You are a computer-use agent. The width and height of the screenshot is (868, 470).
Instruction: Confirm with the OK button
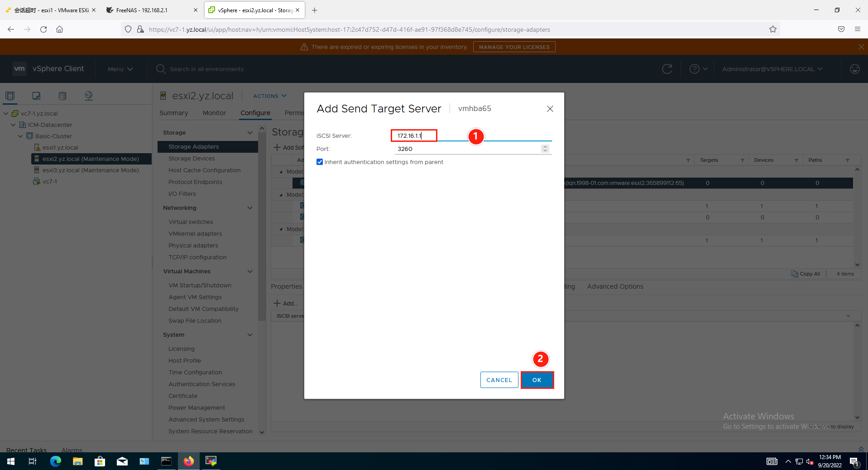click(537, 380)
